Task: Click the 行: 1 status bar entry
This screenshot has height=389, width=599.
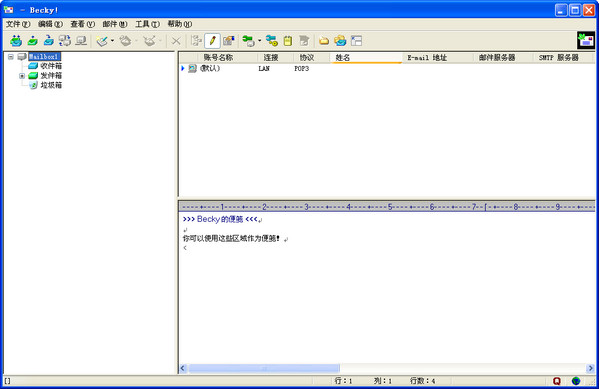Action: tap(343, 381)
